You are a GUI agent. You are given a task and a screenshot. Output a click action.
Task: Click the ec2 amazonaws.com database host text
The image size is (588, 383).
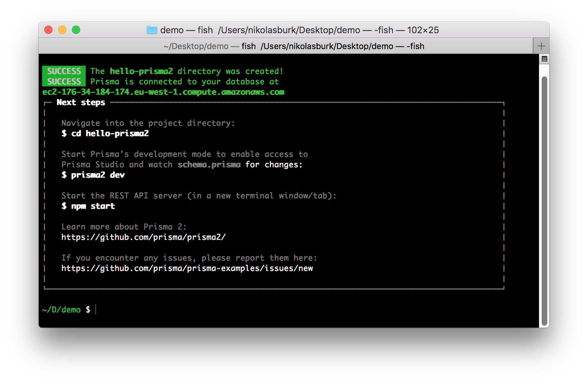coord(163,92)
